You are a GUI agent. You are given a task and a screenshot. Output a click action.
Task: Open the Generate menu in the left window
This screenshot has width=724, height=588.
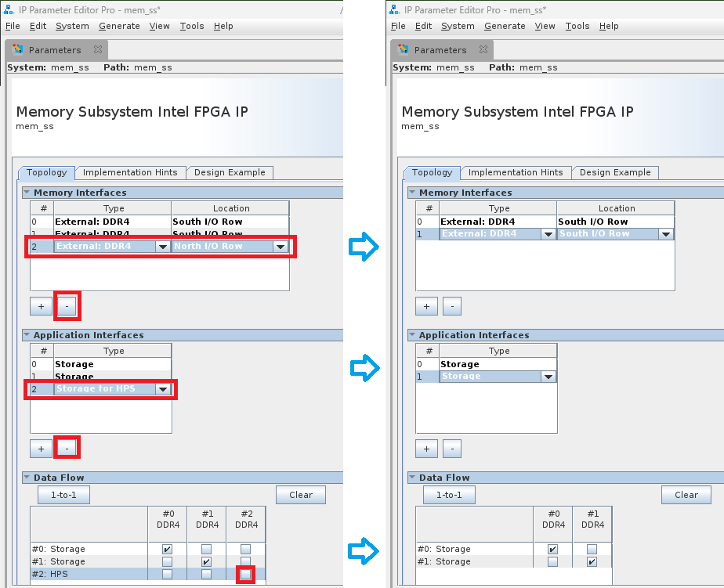[x=119, y=26]
